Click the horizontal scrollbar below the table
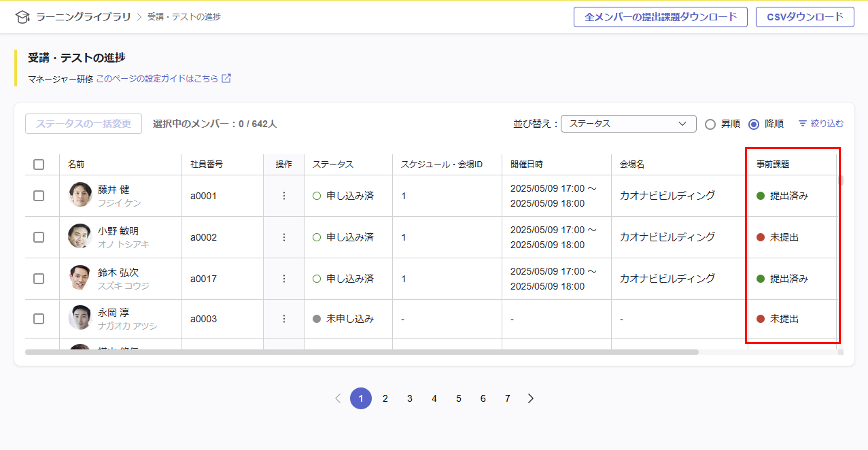Viewport: 868px width, 450px height. 362,352
